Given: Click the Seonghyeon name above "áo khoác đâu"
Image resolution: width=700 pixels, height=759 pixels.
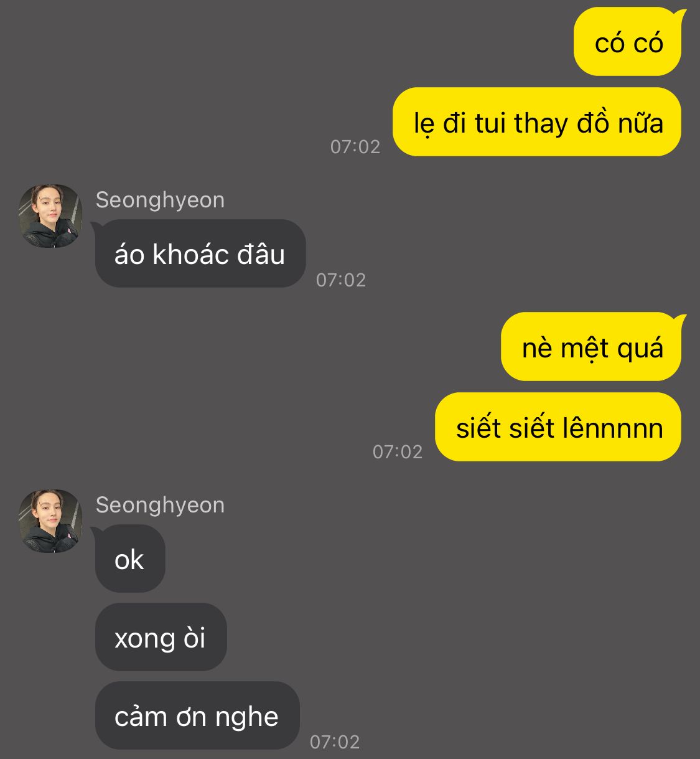Looking at the screenshot, I should click(160, 200).
